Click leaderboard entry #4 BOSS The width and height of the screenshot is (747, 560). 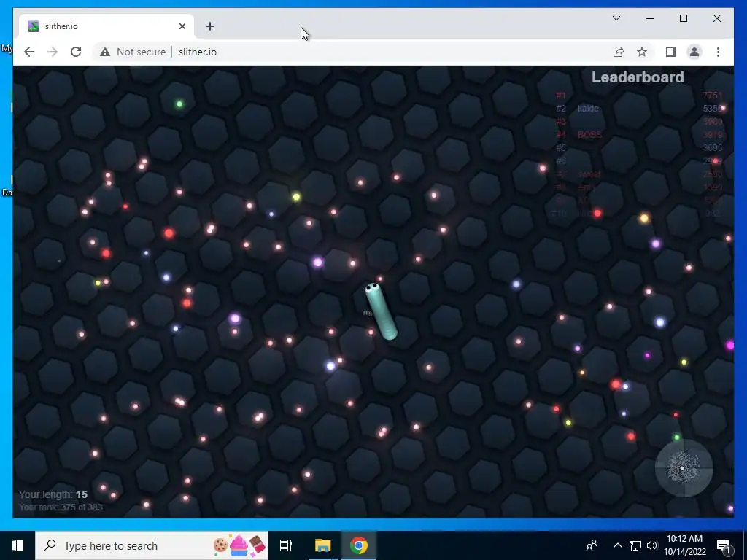click(x=639, y=135)
